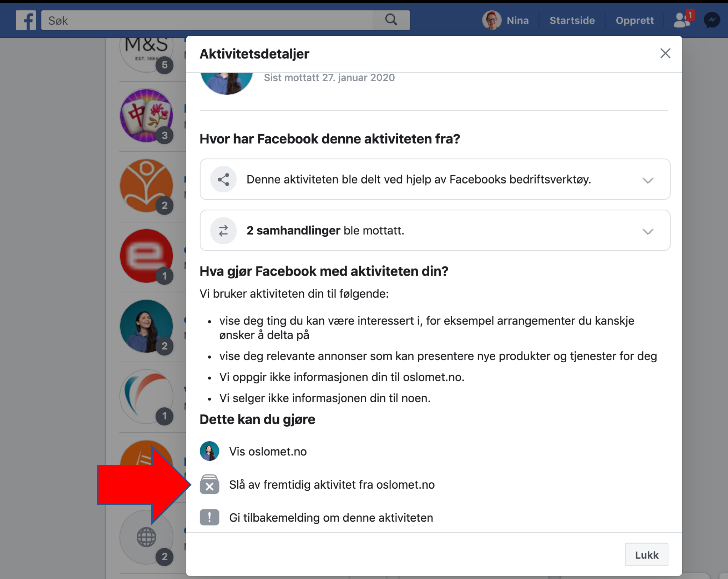Click heading 'Hva gjør Facebook med aktiviteten din?'
The image size is (728, 579).
324,271
